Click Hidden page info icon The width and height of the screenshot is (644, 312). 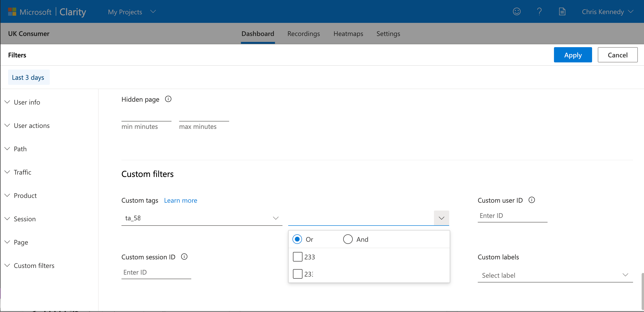tap(168, 99)
